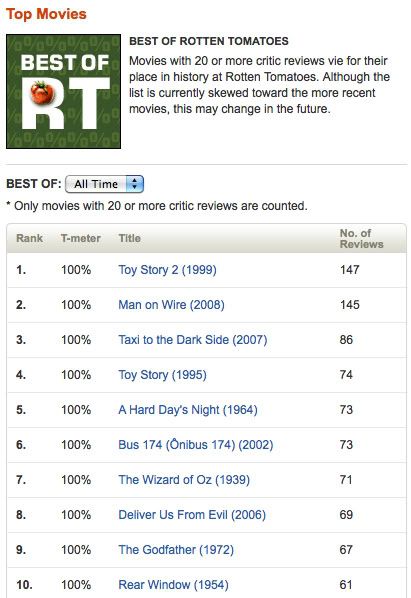Screen dimensions: 411x598
Task: Click the Title column header
Action: pos(130,238)
